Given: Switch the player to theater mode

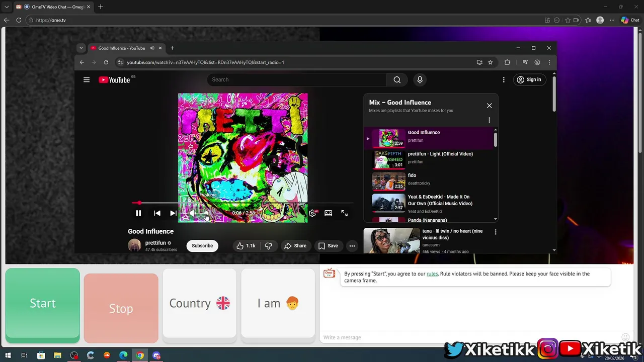Looking at the screenshot, I should tap(328, 213).
